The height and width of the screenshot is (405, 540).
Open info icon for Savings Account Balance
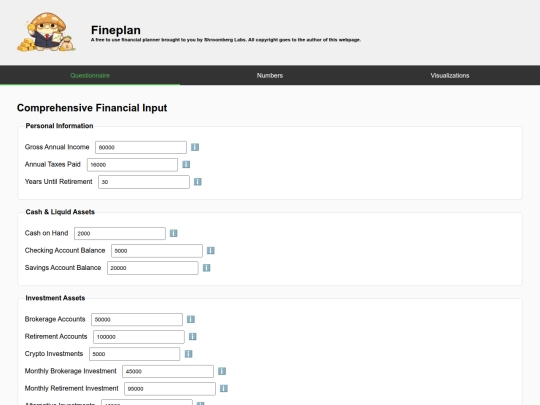207,268
